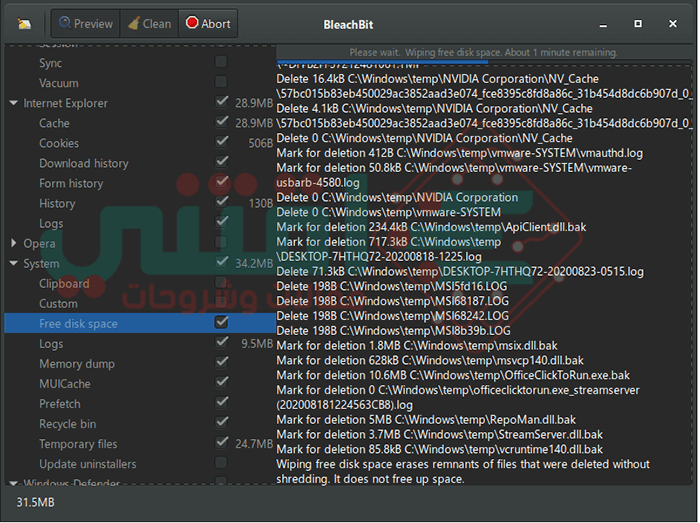
Task: Select the Recycle bin tree item
Action: (67, 424)
